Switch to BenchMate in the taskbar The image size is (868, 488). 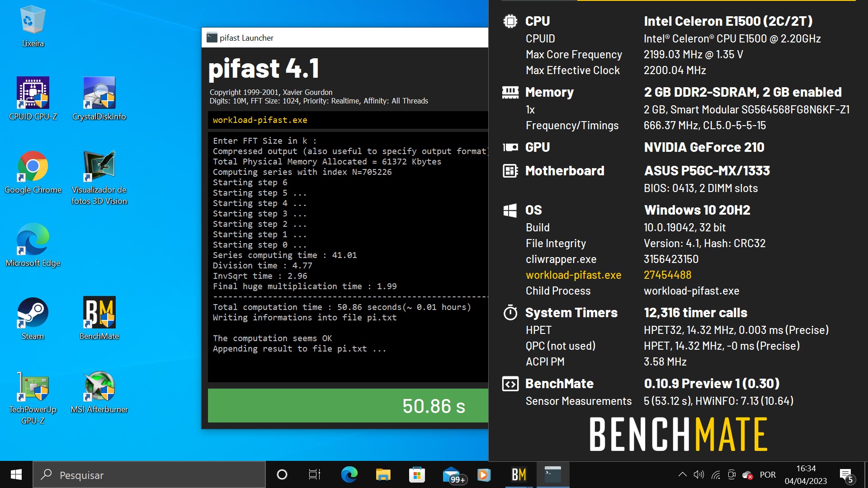519,474
